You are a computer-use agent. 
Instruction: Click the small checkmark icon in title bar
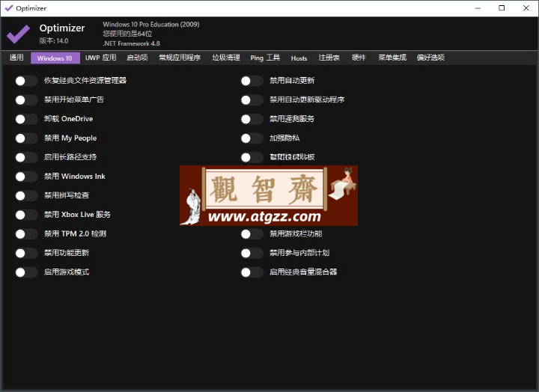(8, 8)
